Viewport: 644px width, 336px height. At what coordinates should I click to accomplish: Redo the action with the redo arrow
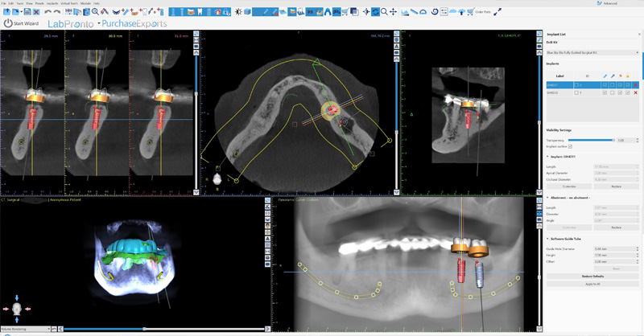pos(57,12)
